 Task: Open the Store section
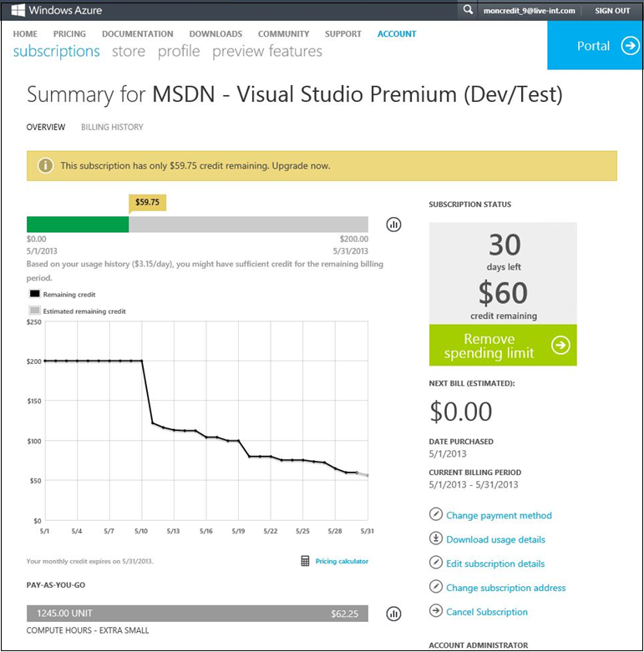[x=129, y=51]
